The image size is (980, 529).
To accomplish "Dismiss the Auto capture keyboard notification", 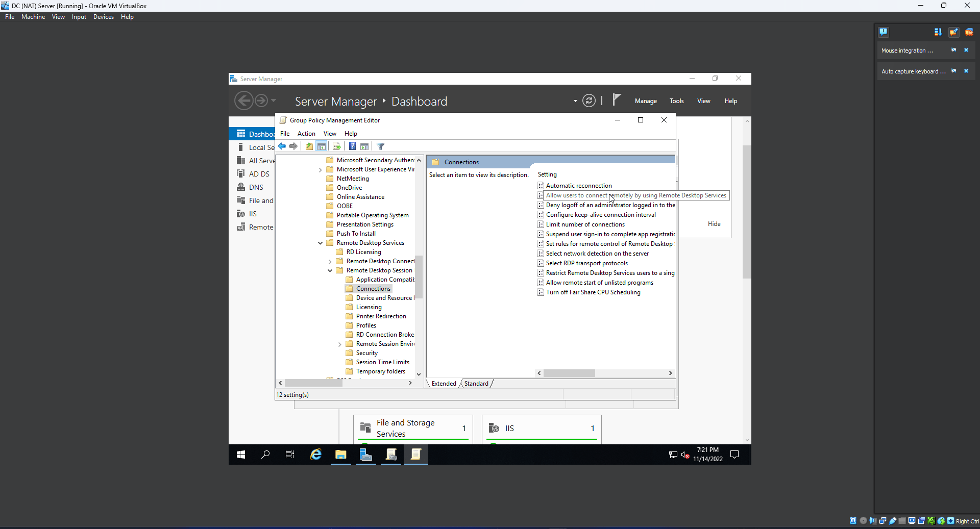I will pyautogui.click(x=966, y=71).
